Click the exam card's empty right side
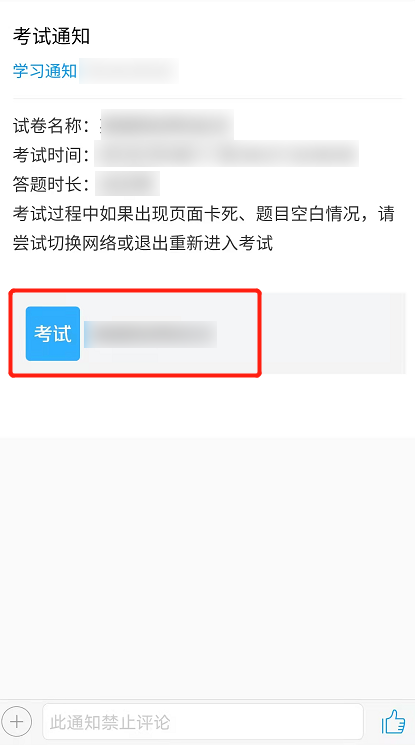The image size is (415, 745). (333, 334)
